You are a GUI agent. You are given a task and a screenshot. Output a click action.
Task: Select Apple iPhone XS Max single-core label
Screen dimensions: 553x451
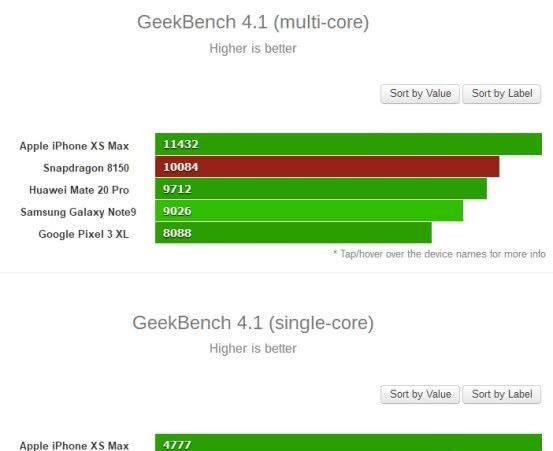(74, 446)
